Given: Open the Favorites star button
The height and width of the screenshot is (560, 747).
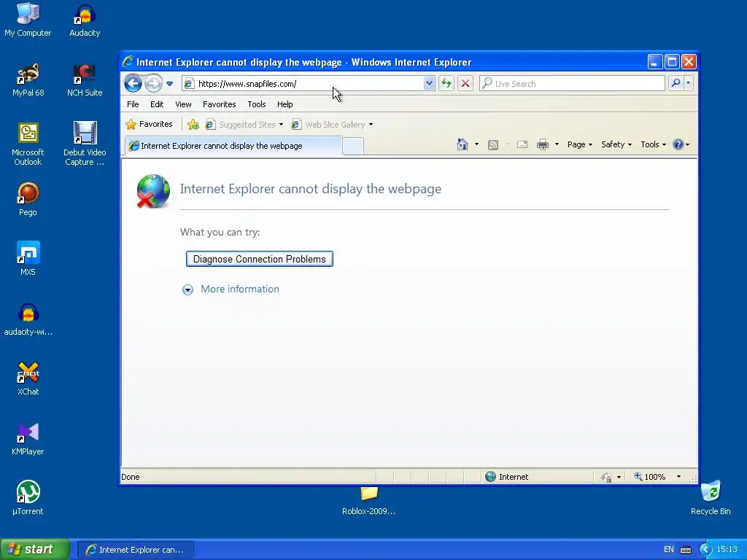Looking at the screenshot, I should click(149, 124).
